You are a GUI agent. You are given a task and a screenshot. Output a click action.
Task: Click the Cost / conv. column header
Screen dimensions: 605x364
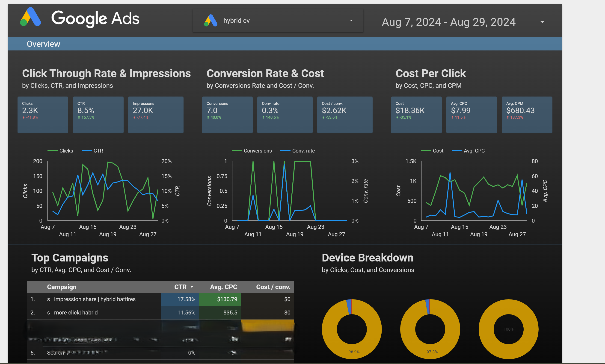[273, 287]
